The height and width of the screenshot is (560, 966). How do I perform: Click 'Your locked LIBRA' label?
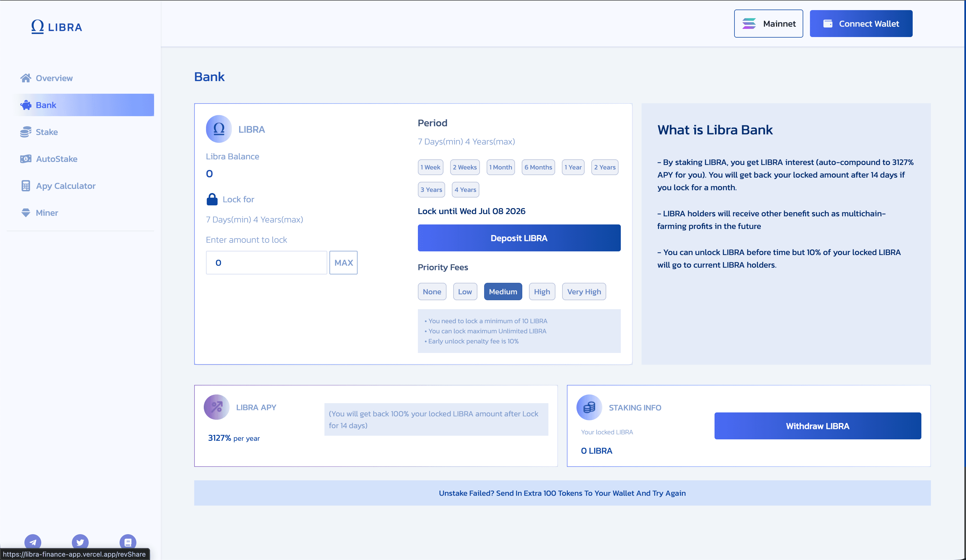pyautogui.click(x=607, y=432)
